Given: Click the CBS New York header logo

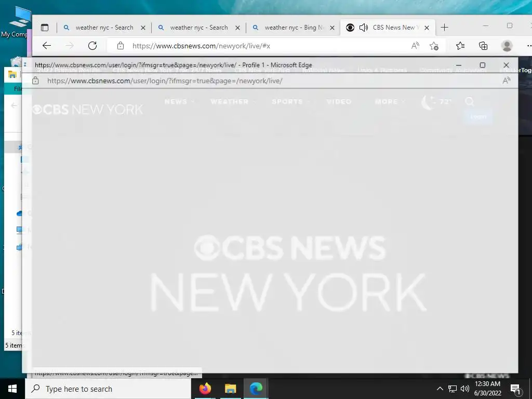Looking at the screenshot, I should 87,109.
